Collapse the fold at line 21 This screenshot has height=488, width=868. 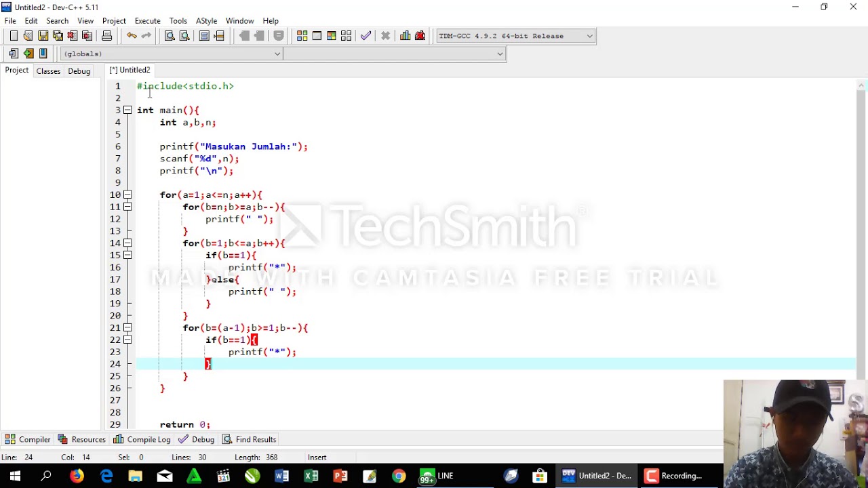coord(127,327)
